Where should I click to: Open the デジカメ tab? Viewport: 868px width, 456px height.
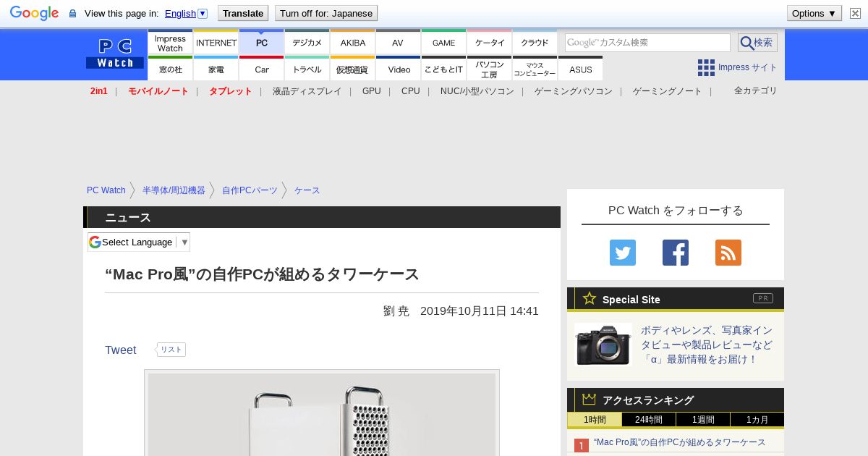click(x=307, y=43)
